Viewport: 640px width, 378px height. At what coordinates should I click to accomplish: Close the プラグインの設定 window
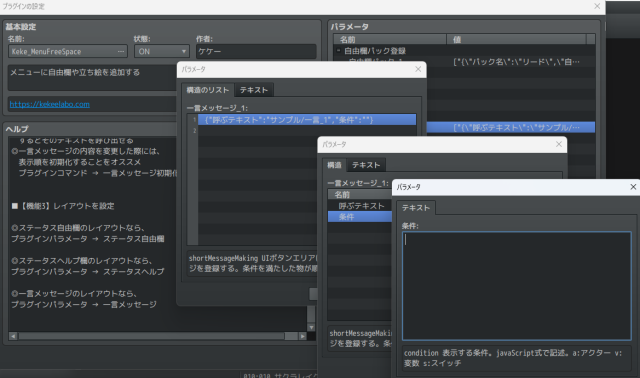pos(597,6)
